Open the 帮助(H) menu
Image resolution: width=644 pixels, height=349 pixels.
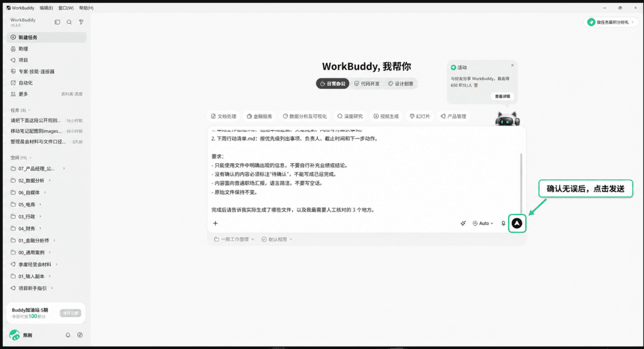[x=86, y=8]
